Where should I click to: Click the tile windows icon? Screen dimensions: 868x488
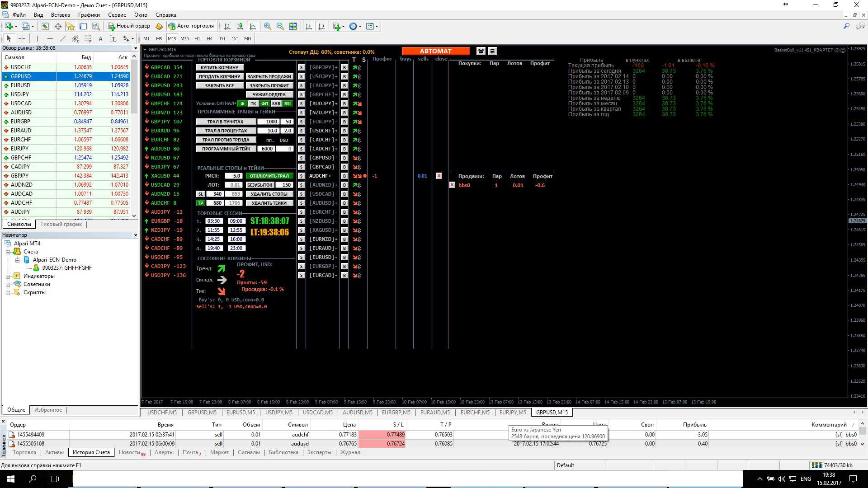[x=293, y=26]
